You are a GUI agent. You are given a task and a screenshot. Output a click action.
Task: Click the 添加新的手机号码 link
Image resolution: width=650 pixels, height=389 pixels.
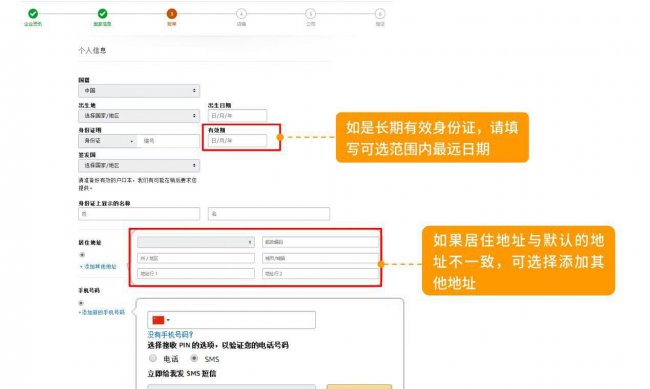102,312
